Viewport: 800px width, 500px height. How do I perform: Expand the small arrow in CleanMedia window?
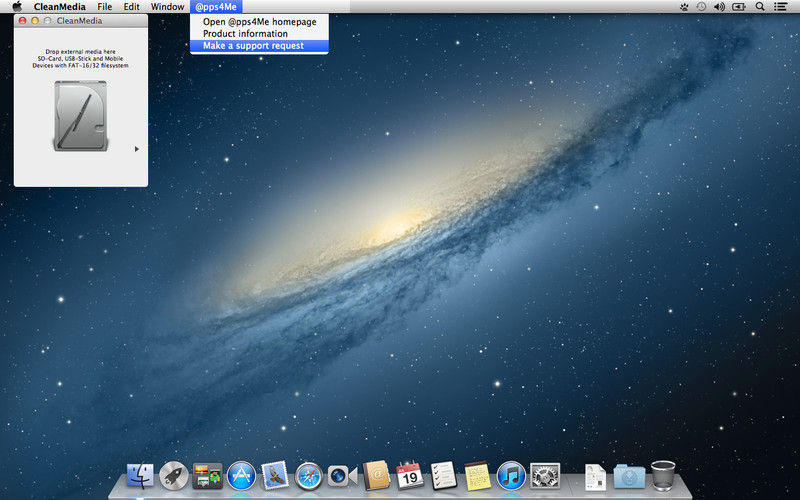pyautogui.click(x=137, y=149)
